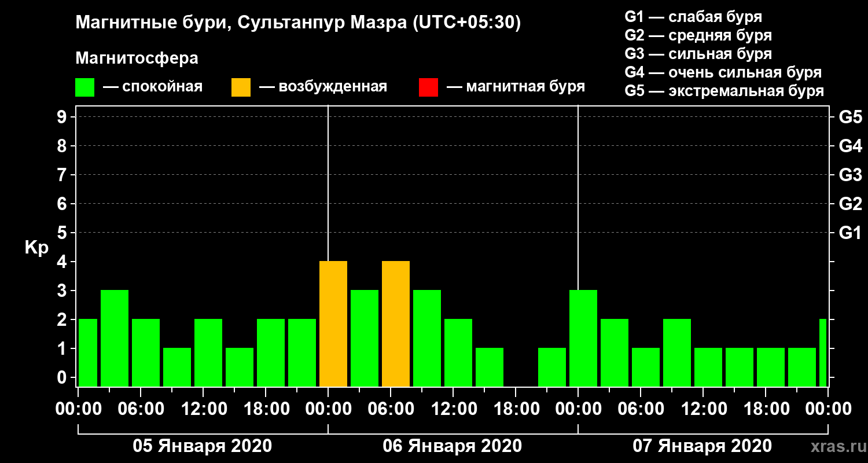Image resolution: width=868 pixels, height=463 pixels.
Task: Click the '05 Января 2020' date label
Action: [x=202, y=446]
